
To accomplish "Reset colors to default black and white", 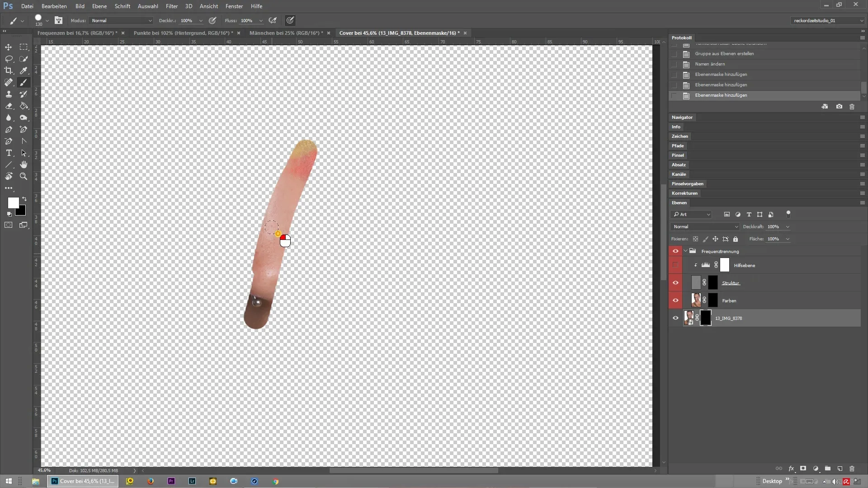I will 9,214.
